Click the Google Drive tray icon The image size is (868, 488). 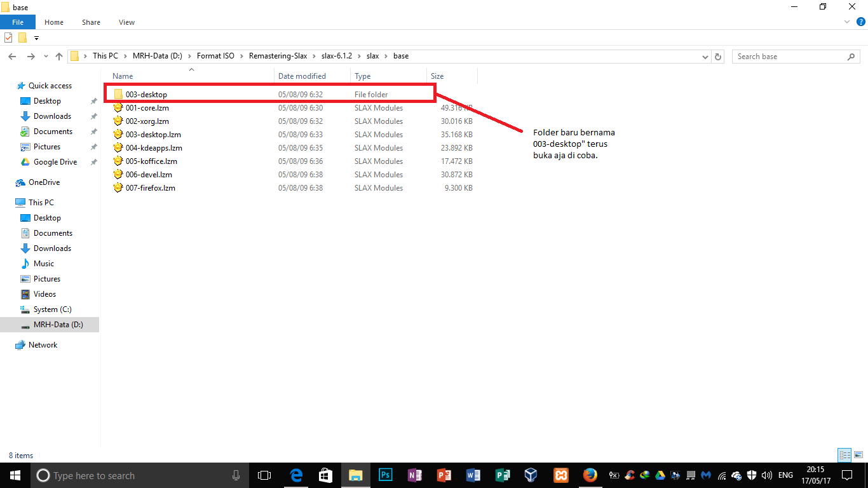pyautogui.click(x=660, y=475)
